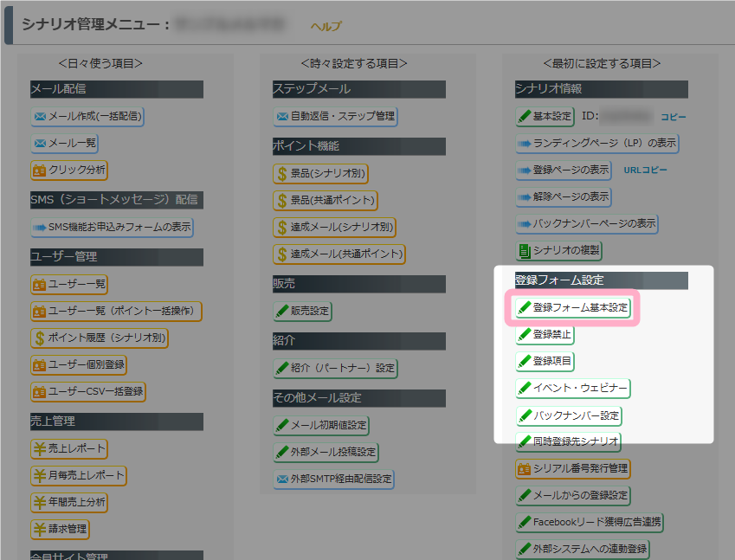
Task: Open the ヘルプ link in the header
Action: coord(326,27)
